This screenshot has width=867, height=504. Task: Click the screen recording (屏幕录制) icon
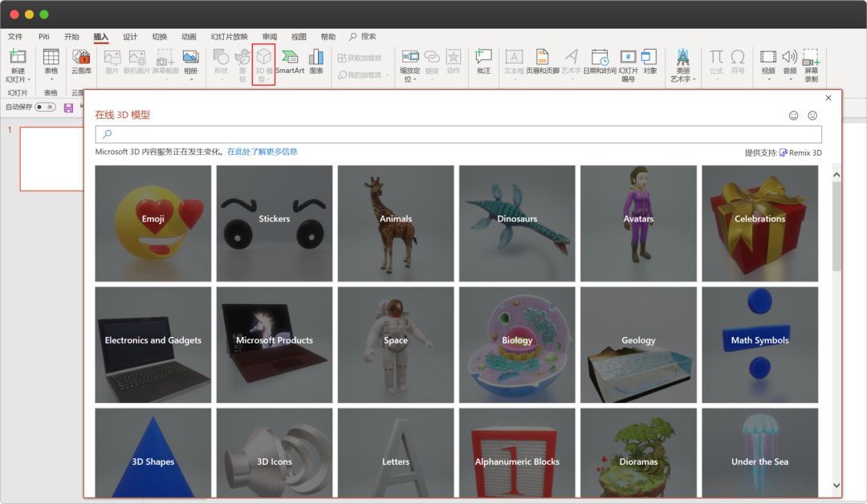point(811,58)
